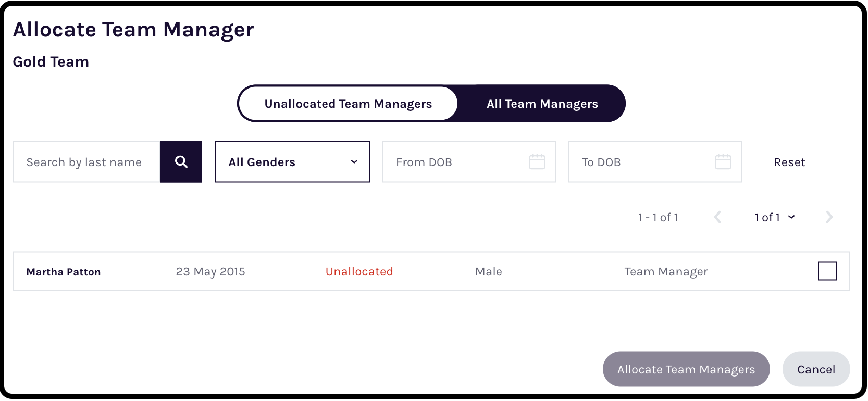Open the From DOB calendar icon
This screenshot has height=401, width=868.
click(537, 162)
